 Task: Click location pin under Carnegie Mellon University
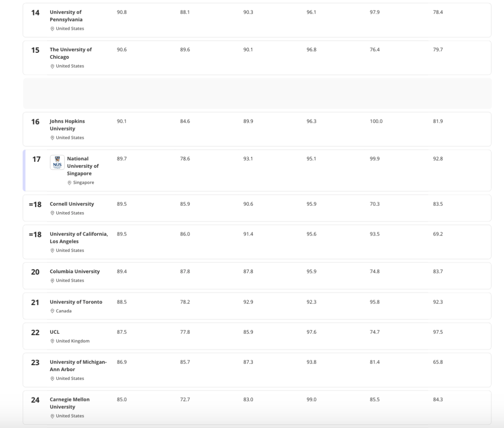click(52, 416)
